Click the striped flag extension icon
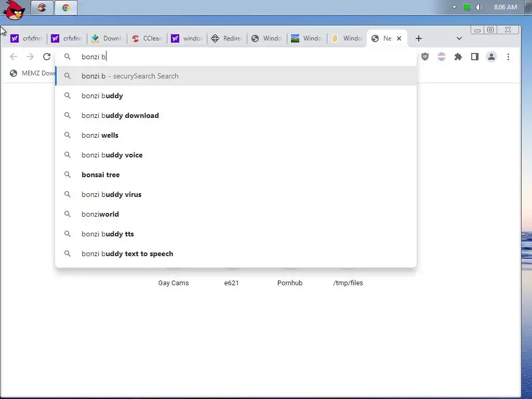532x399 pixels. [442, 57]
